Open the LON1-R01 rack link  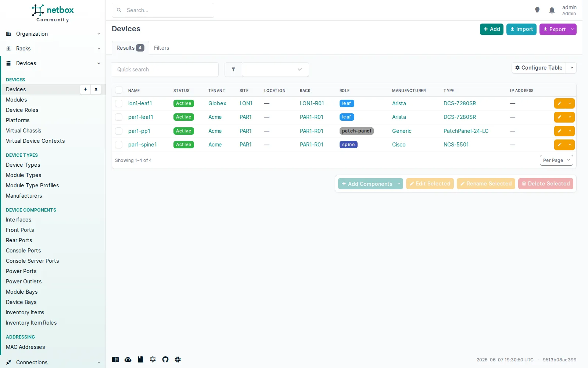(312, 103)
